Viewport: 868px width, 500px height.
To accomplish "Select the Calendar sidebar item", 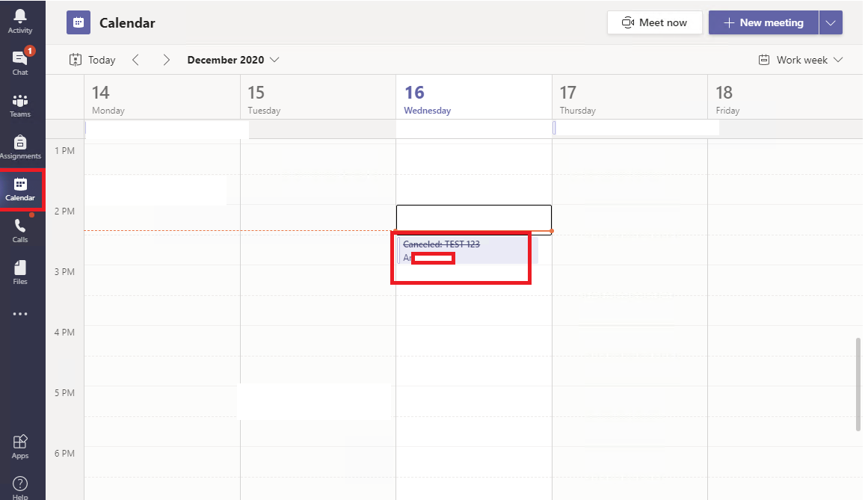I will click(20, 189).
